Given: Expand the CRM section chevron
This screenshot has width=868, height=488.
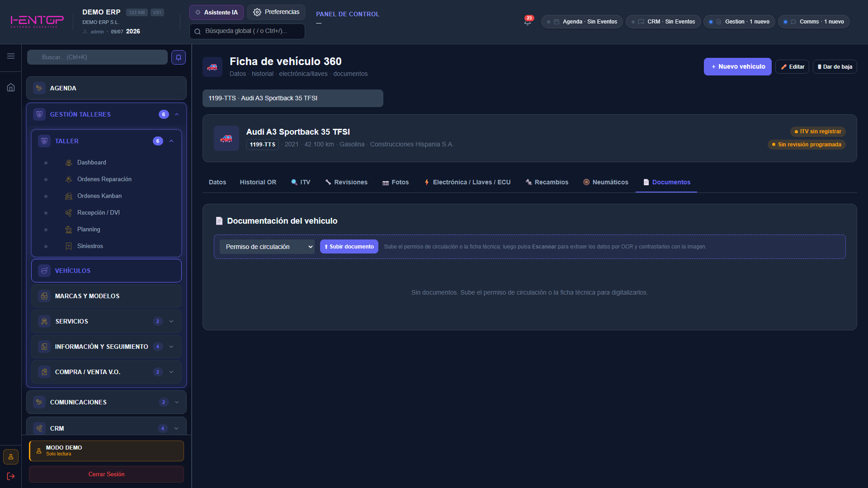Looking at the screenshot, I should pyautogui.click(x=177, y=428).
